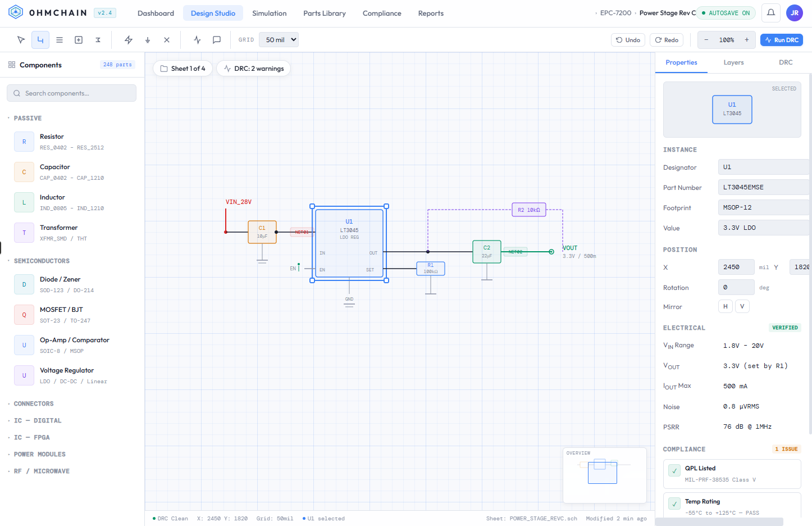Switch to the DRC tab
Screen dimensions: 812x526
[x=786, y=62]
